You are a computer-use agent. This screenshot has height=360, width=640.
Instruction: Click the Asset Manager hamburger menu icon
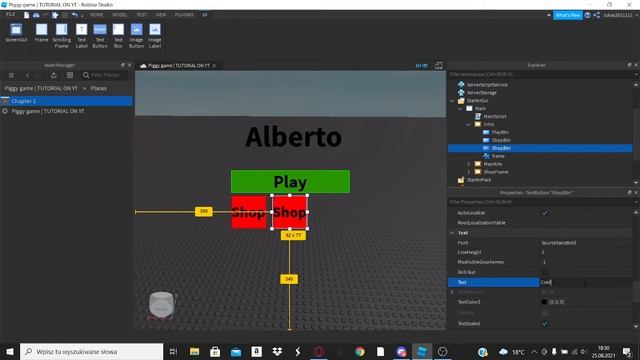coord(11,75)
